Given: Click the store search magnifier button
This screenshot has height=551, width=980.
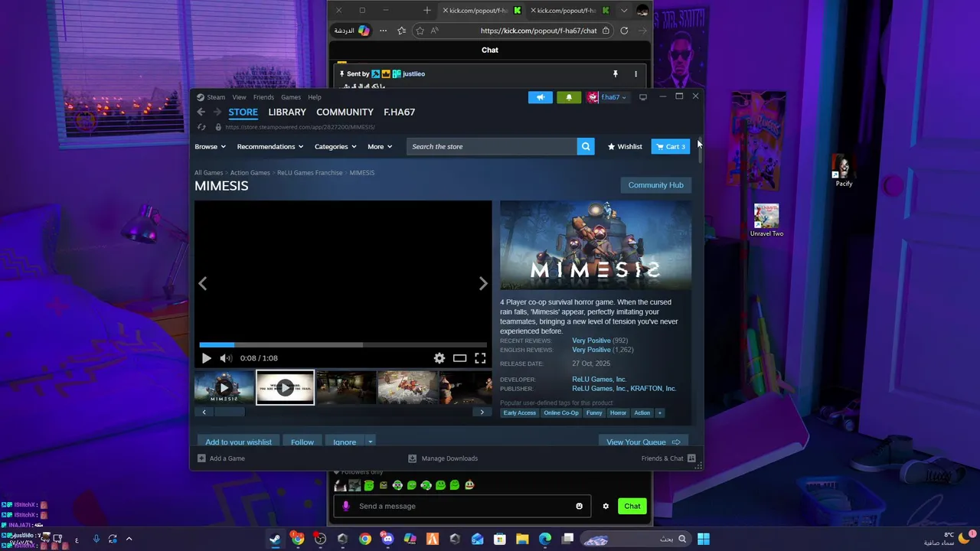Looking at the screenshot, I should pos(586,146).
